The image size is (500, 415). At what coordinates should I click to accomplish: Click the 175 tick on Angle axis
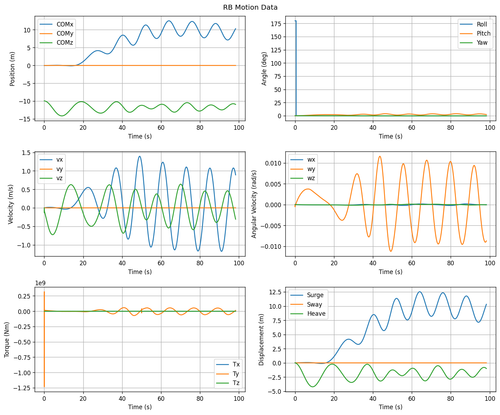point(277,24)
